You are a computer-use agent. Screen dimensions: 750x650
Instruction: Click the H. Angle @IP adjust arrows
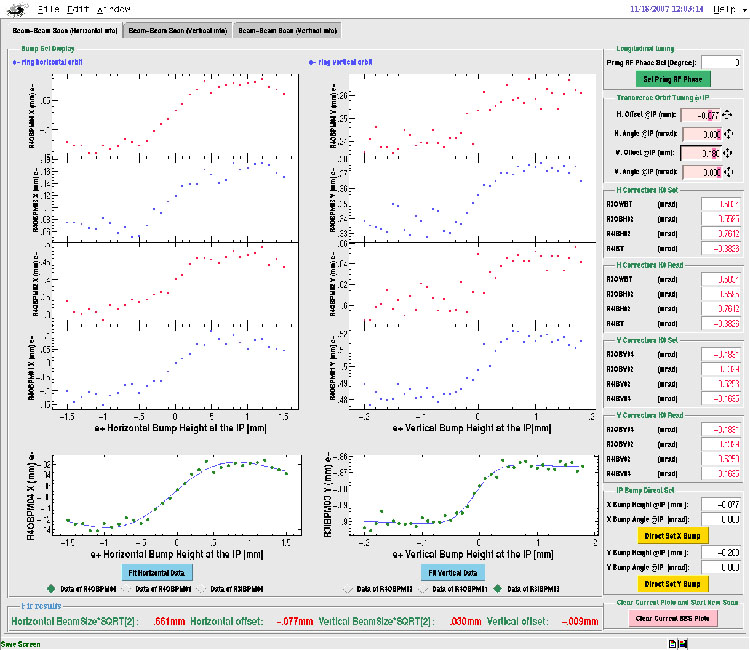coord(729,134)
